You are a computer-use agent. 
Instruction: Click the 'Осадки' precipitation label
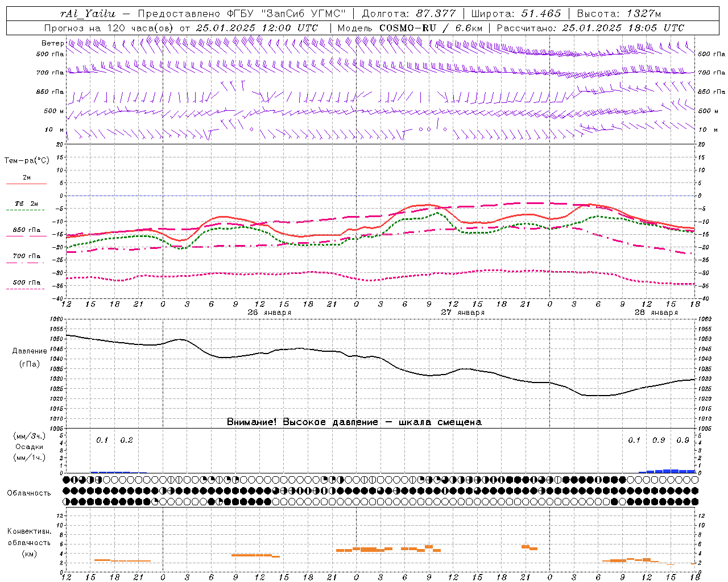(x=30, y=447)
